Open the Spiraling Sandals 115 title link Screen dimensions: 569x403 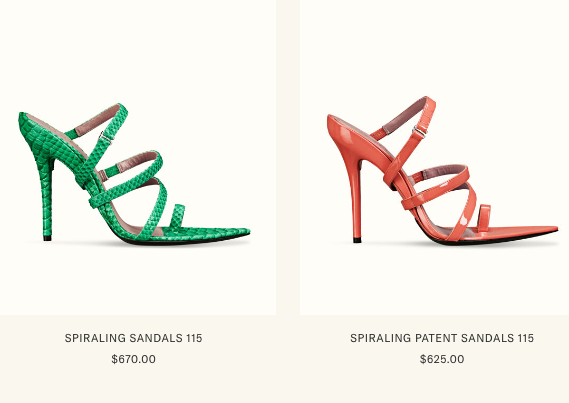[134, 338]
